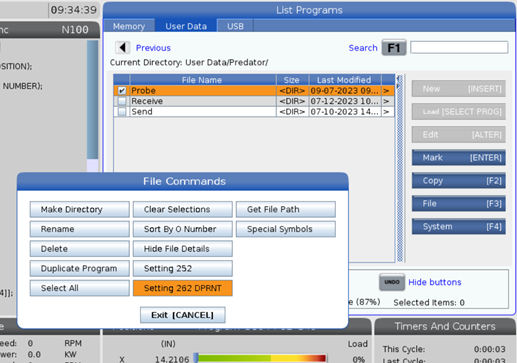Click the Current Directory path text

tap(189, 63)
